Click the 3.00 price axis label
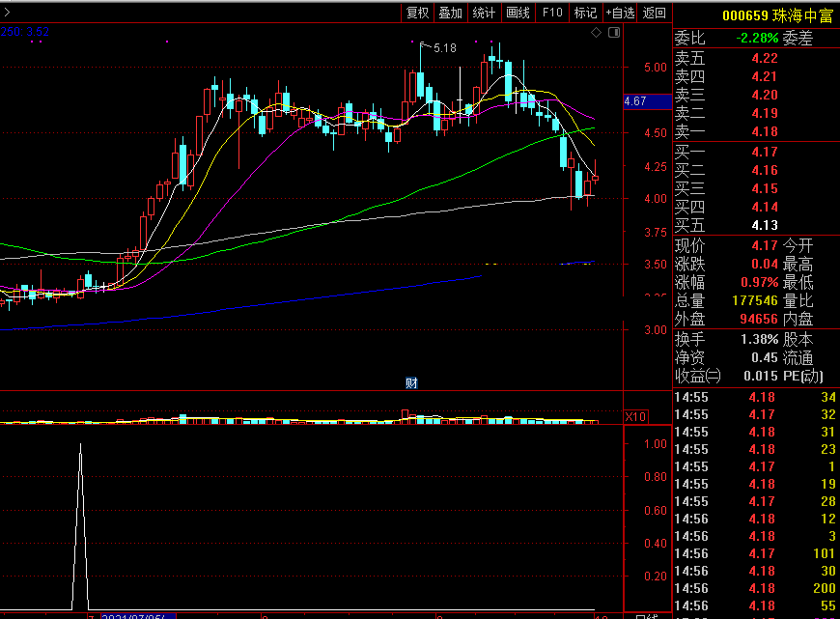Viewport: 840px width, 619px height. [656, 330]
